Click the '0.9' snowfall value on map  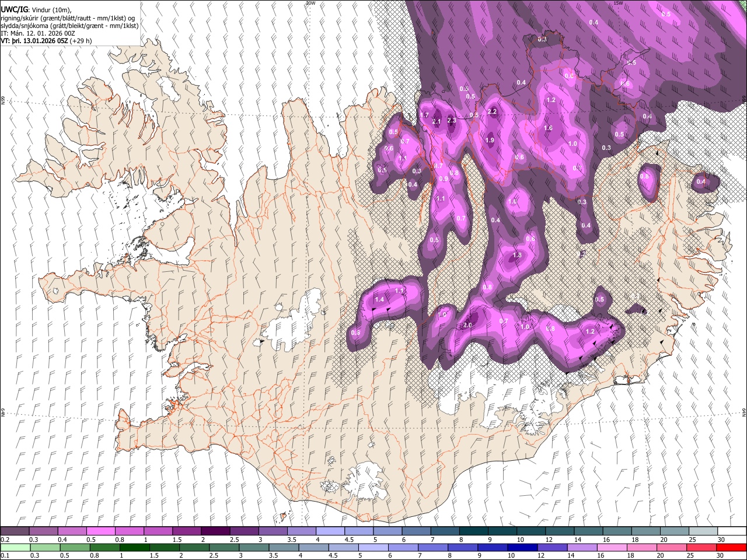coord(443,178)
